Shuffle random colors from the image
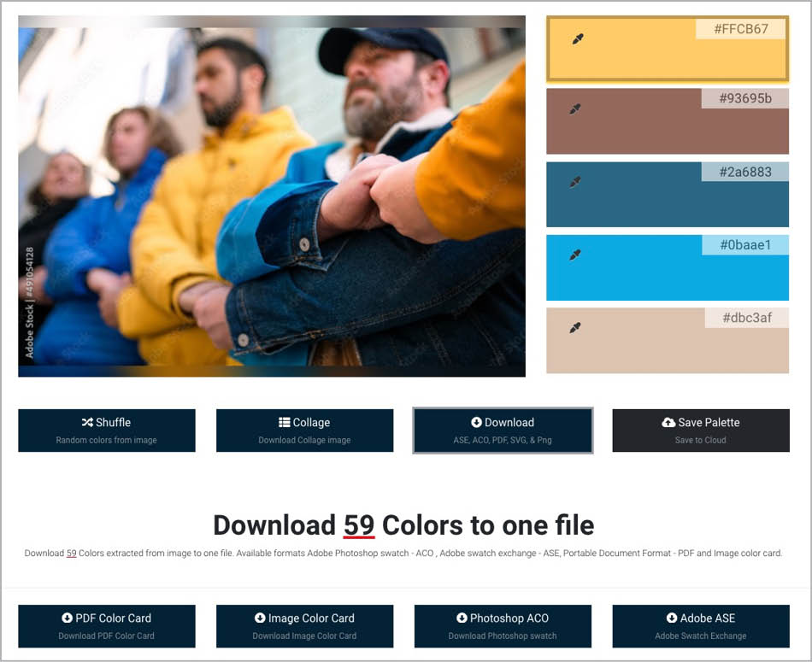Viewport: 812px width, 662px height. click(x=107, y=431)
